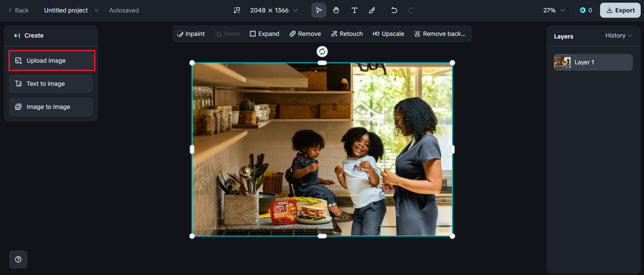Image resolution: width=644 pixels, height=275 pixels.
Task: Select the Brush drawing tool
Action: click(x=372, y=10)
